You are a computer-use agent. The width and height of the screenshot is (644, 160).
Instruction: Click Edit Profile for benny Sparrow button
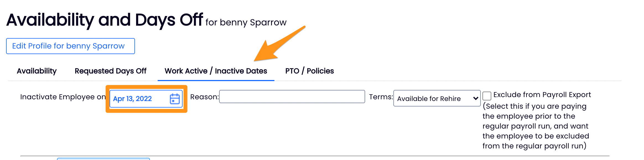[x=71, y=46]
